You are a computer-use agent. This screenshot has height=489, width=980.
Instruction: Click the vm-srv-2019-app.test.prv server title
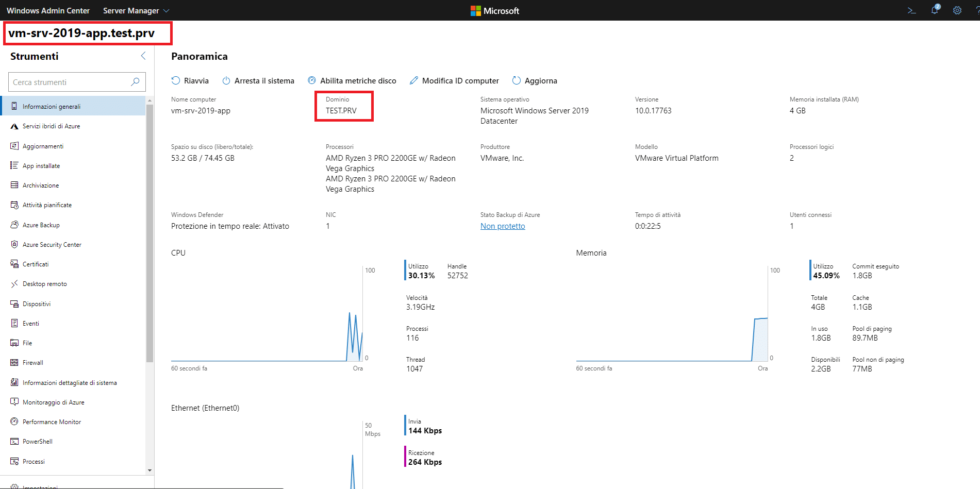pos(81,33)
